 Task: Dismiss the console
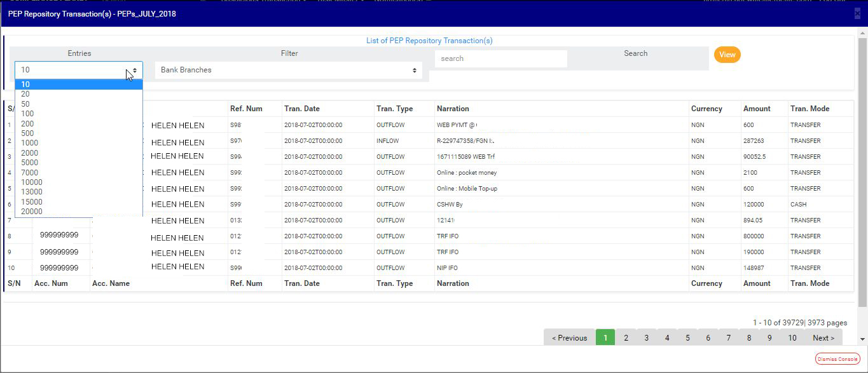(x=837, y=359)
